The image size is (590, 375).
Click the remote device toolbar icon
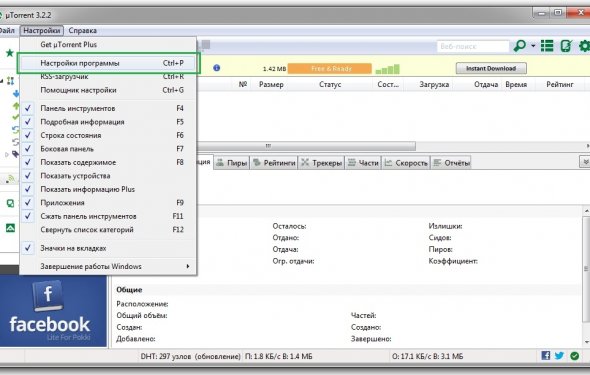click(x=566, y=46)
